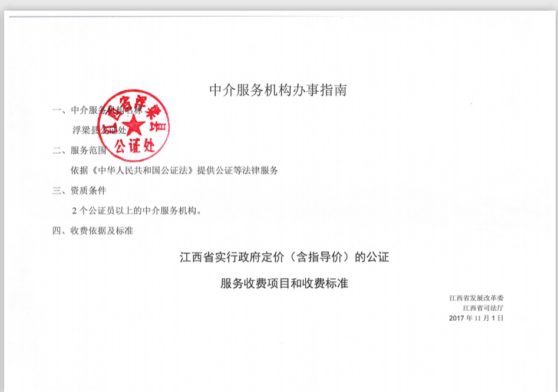Select heading 三、资质条件
This screenshot has height=392, width=558.
(x=80, y=191)
